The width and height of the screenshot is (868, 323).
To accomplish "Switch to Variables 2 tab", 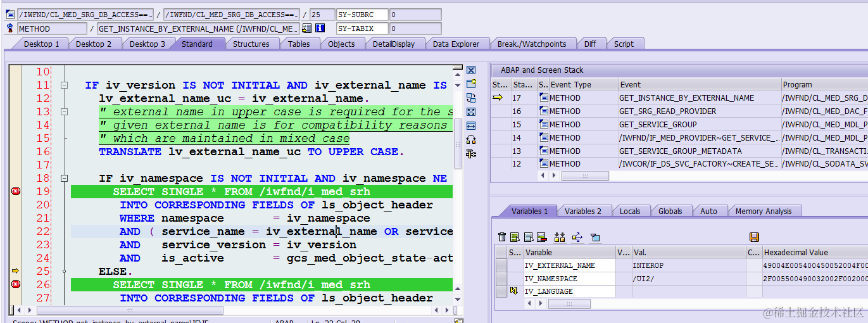I will point(583,211).
